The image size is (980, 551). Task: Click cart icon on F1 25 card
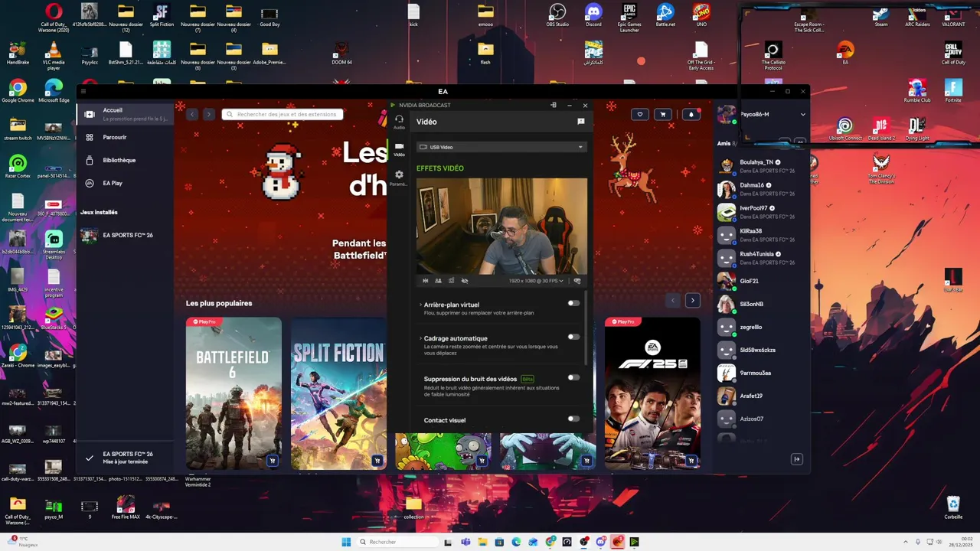[691, 461]
